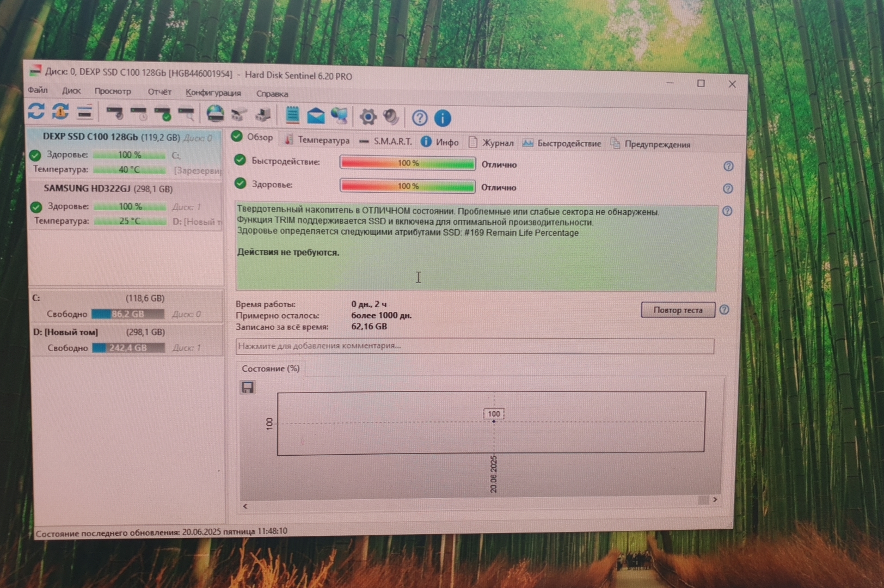Select the C: partition entry
The image size is (884, 588).
126,306
